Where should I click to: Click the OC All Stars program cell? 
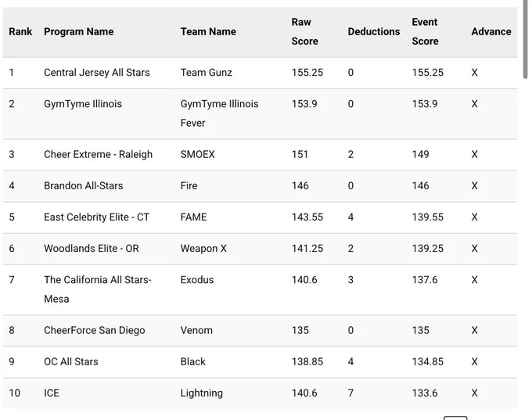coord(71,361)
